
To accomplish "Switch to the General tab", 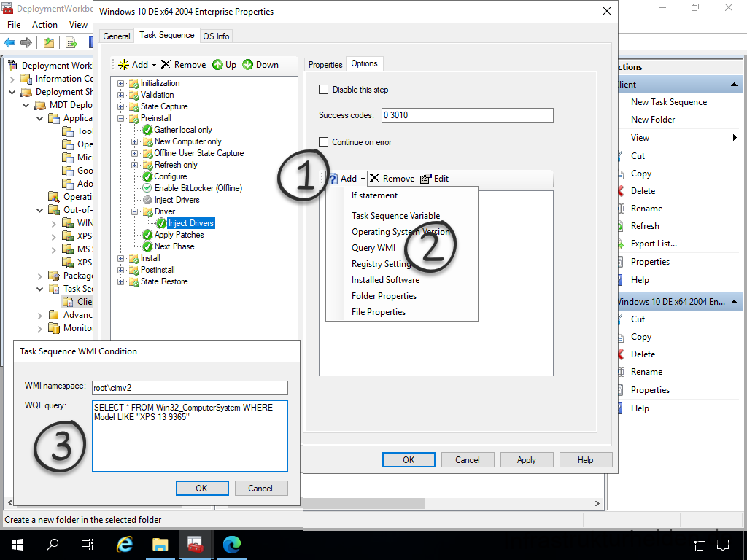I will [x=116, y=36].
